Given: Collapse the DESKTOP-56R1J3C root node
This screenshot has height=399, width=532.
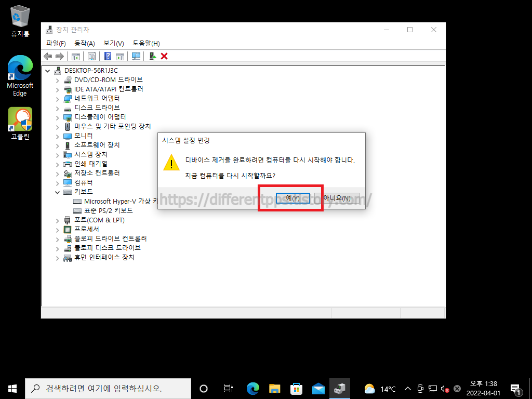Looking at the screenshot, I should click(x=48, y=71).
